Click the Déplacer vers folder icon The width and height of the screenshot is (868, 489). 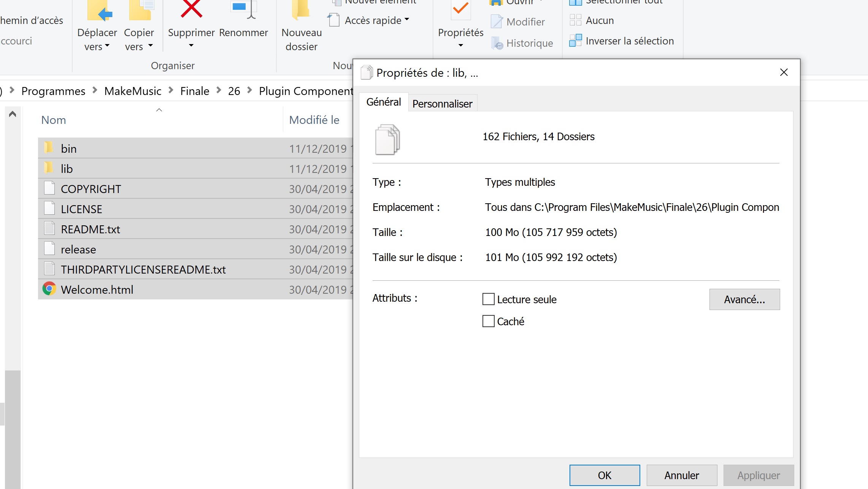tap(99, 11)
